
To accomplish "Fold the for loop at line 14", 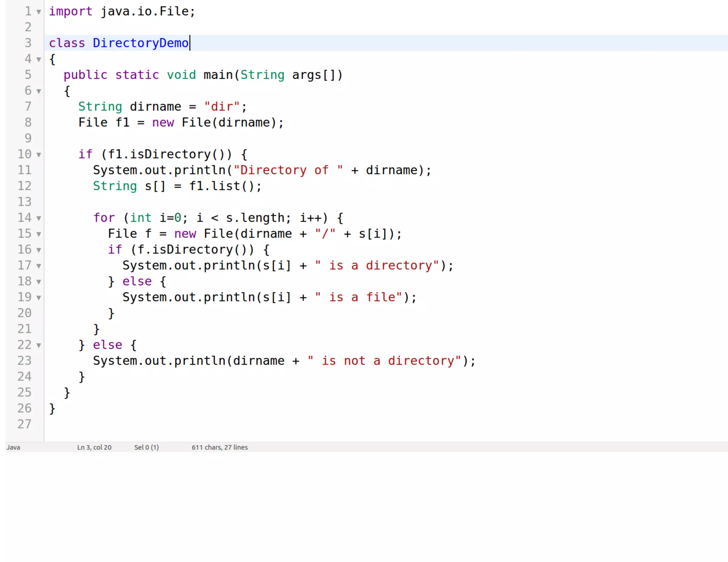I will tap(38, 218).
